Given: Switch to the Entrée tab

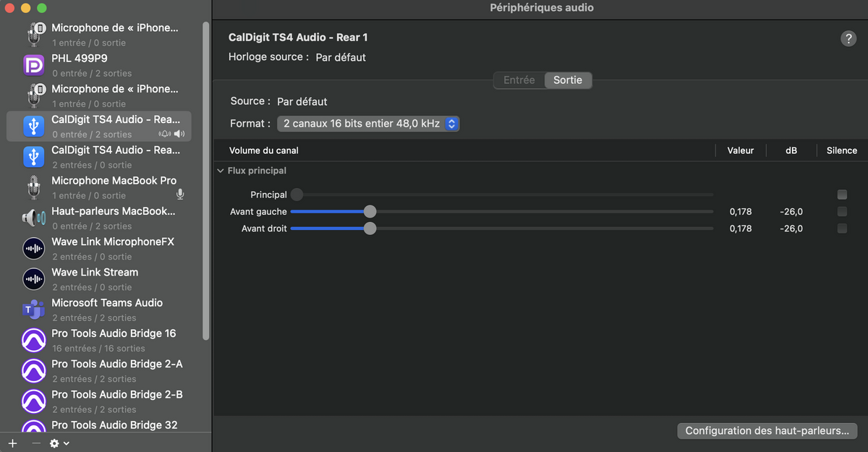Looking at the screenshot, I should click(x=519, y=80).
